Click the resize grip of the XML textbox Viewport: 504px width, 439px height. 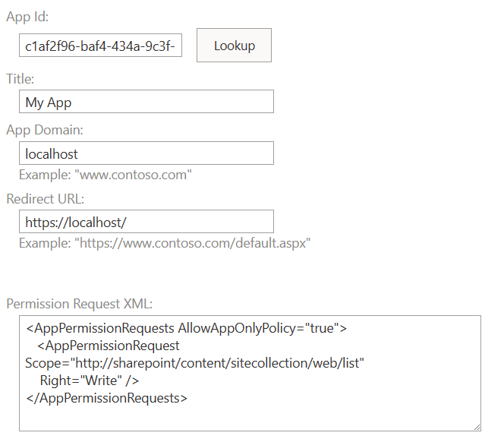477,427
